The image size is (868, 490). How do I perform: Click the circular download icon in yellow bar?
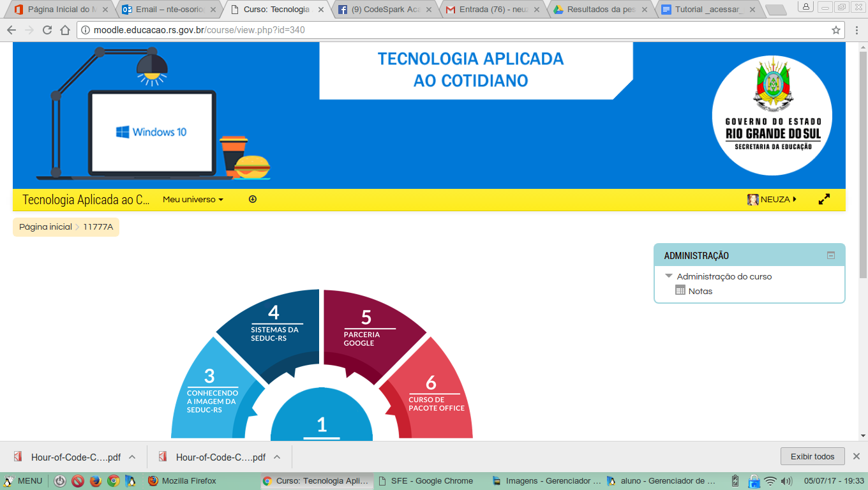point(253,200)
